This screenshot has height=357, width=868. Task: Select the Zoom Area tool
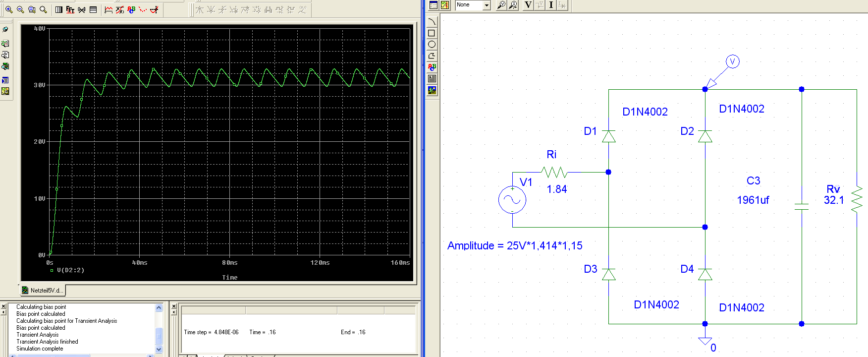pyautogui.click(x=32, y=9)
